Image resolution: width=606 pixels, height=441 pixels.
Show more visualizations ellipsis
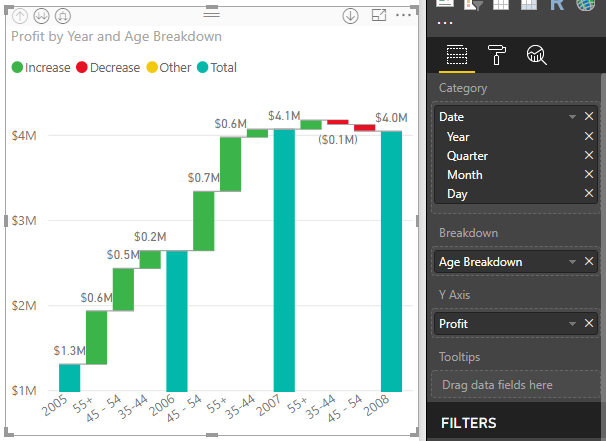[x=446, y=22]
